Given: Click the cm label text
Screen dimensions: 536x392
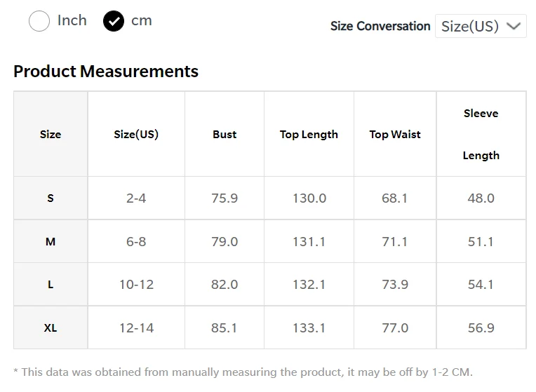Looking at the screenshot, I should tap(142, 21).
